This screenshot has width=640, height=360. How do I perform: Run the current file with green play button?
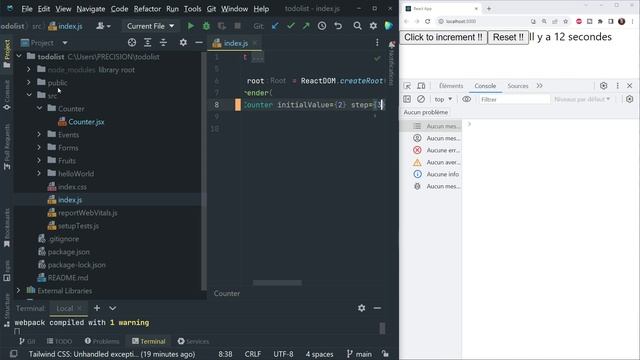point(191,26)
